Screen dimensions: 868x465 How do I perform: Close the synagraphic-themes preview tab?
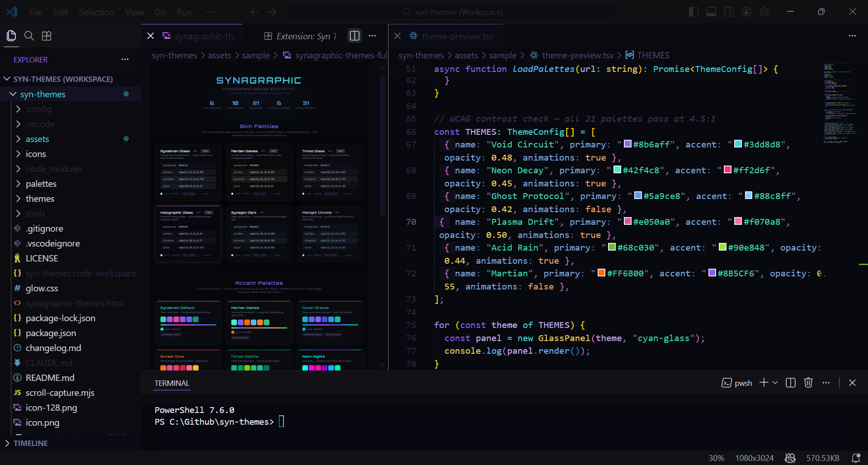151,36
